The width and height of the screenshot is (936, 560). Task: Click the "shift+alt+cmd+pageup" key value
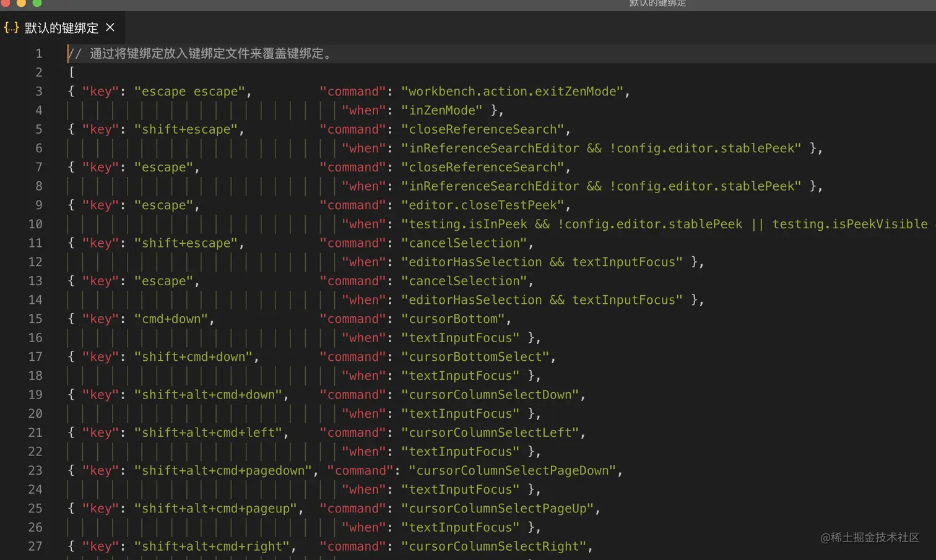tap(215, 509)
